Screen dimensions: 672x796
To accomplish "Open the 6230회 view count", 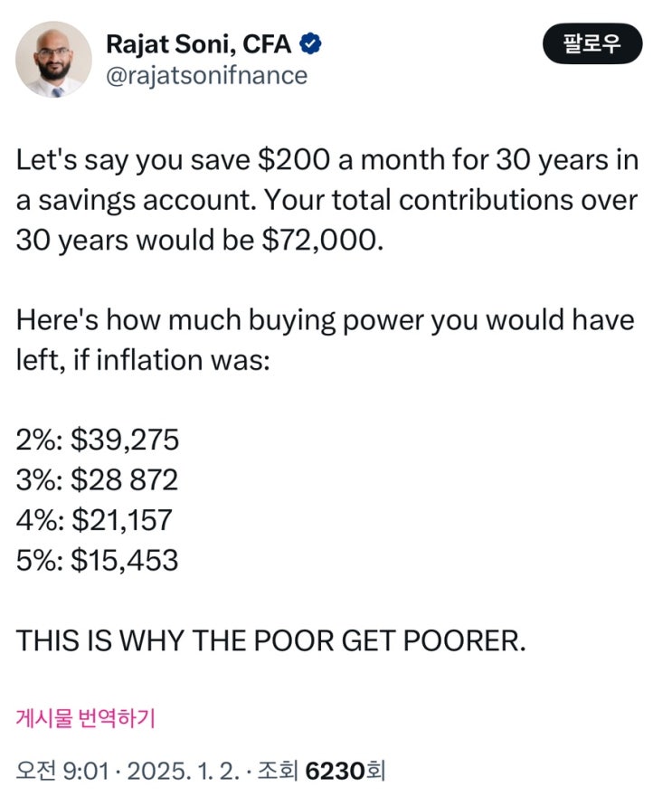I will click(345, 770).
